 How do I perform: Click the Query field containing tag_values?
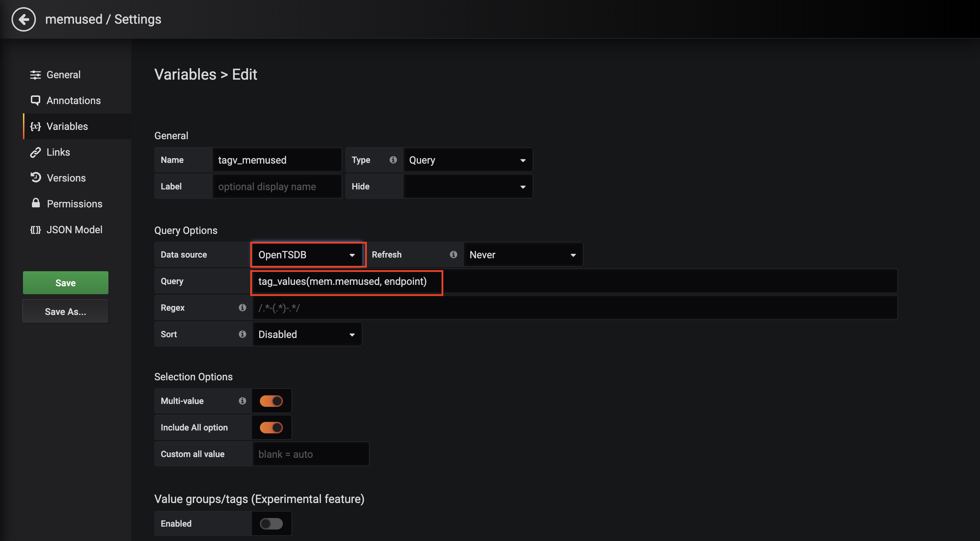click(346, 282)
